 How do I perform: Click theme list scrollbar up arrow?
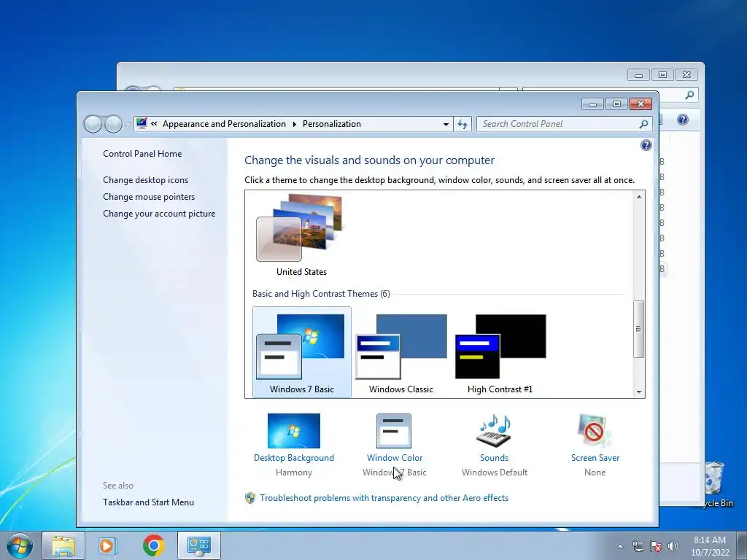coord(639,197)
